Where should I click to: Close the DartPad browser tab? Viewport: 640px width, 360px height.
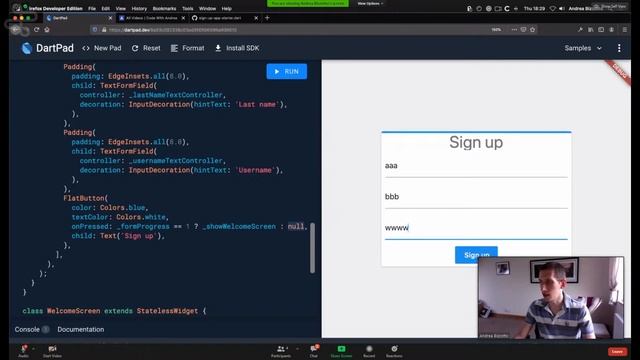tap(110, 18)
